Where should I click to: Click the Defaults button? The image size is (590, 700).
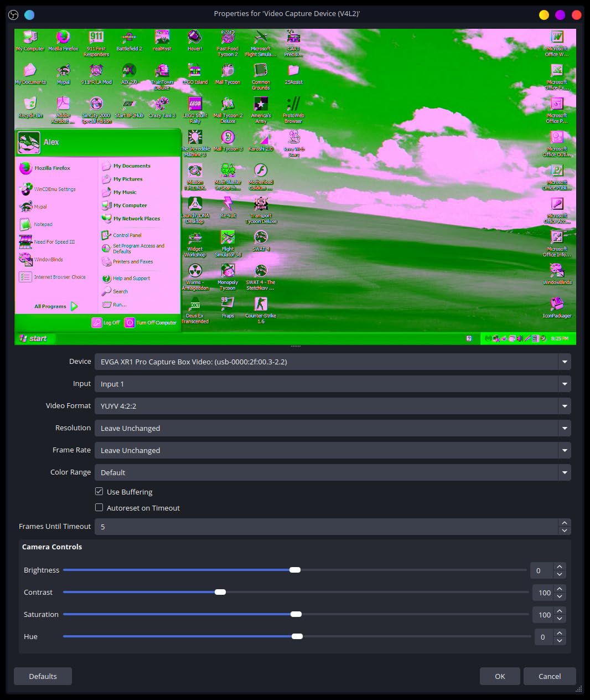coord(43,676)
